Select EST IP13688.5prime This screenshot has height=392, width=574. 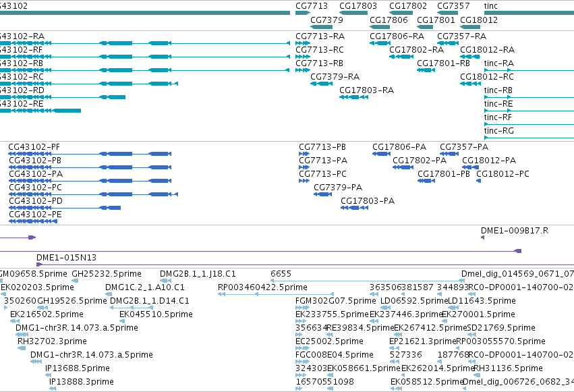[x=48, y=375]
